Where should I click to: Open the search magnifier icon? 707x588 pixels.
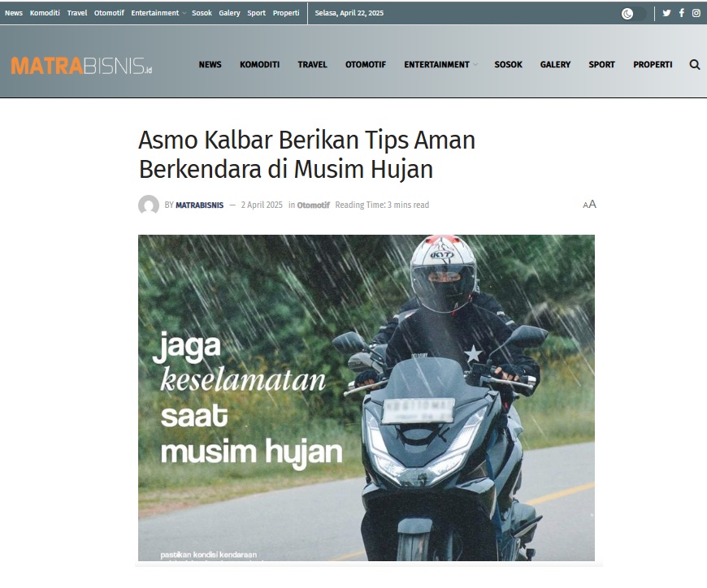[x=694, y=64]
